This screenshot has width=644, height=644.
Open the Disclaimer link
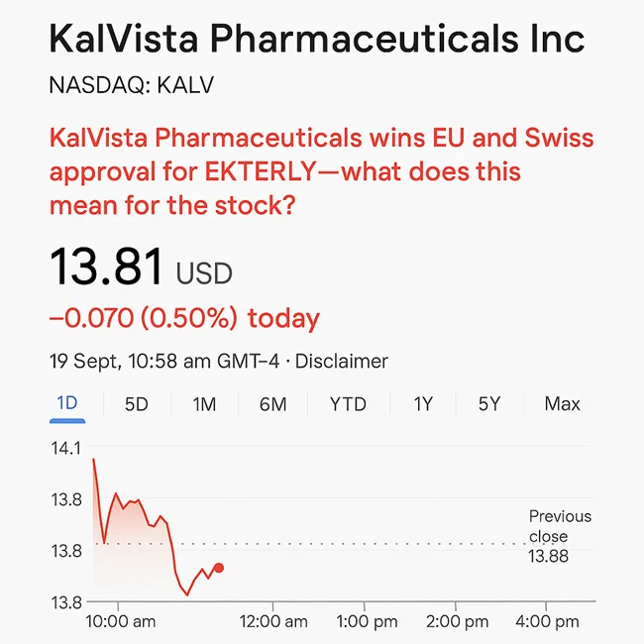(x=342, y=362)
